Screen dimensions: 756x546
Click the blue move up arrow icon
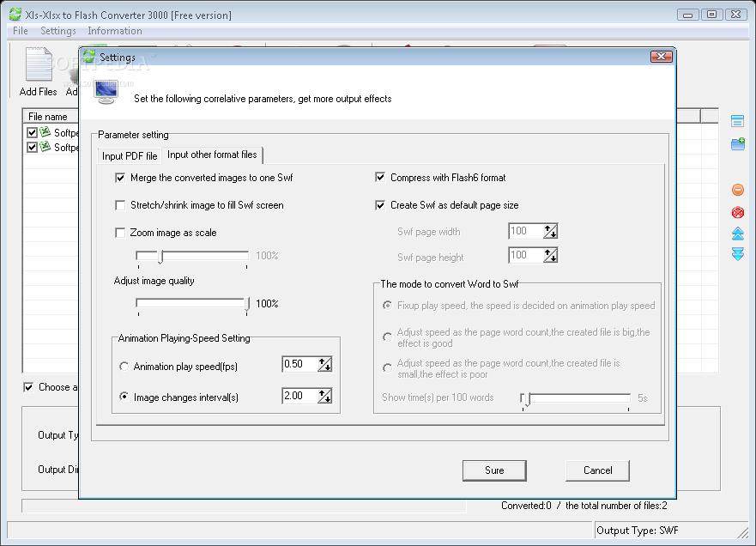(738, 234)
